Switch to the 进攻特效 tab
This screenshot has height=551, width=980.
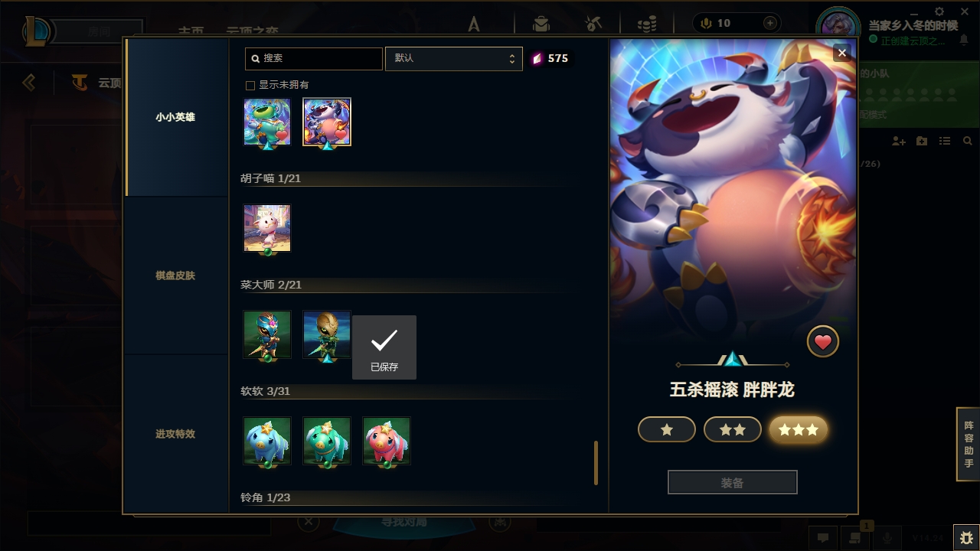(175, 434)
